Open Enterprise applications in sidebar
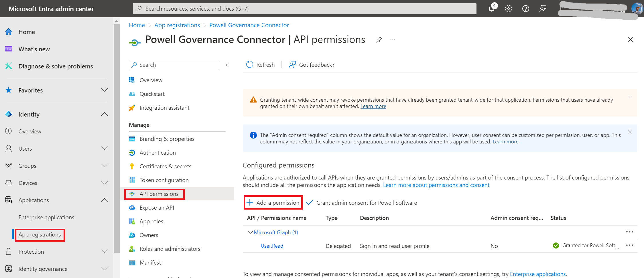This screenshot has height=278, width=644. tap(46, 217)
